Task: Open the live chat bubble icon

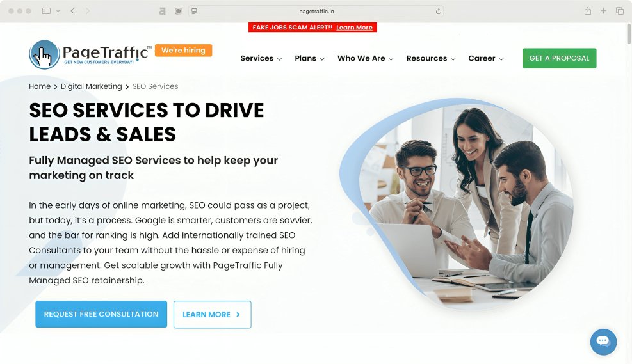Action: (603, 342)
